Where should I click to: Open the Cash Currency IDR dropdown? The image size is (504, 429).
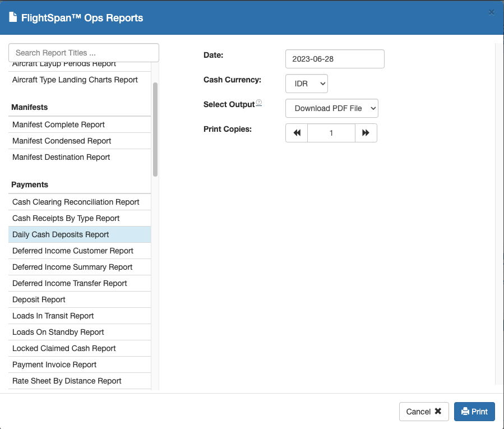(306, 84)
